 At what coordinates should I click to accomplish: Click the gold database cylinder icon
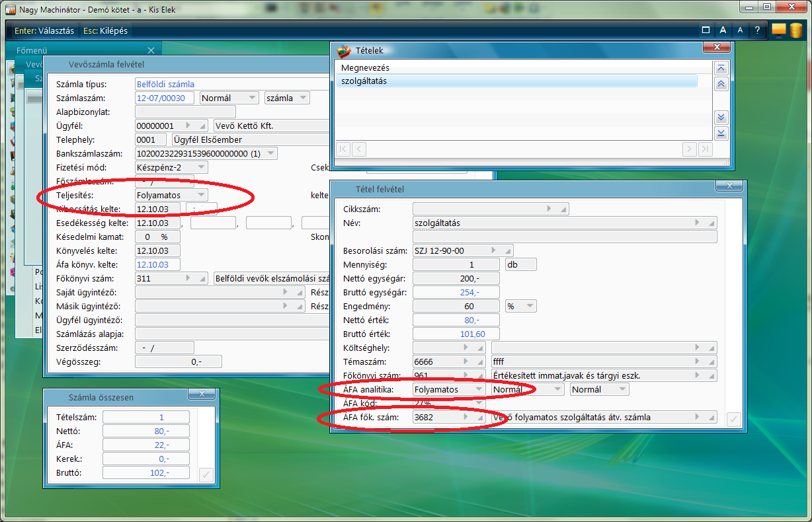click(x=796, y=30)
